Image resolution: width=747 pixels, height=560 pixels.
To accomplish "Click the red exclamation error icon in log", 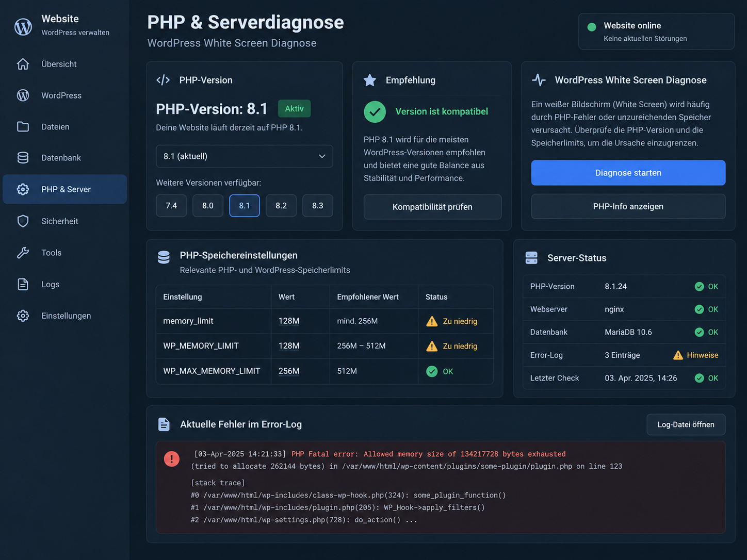I will [172, 458].
